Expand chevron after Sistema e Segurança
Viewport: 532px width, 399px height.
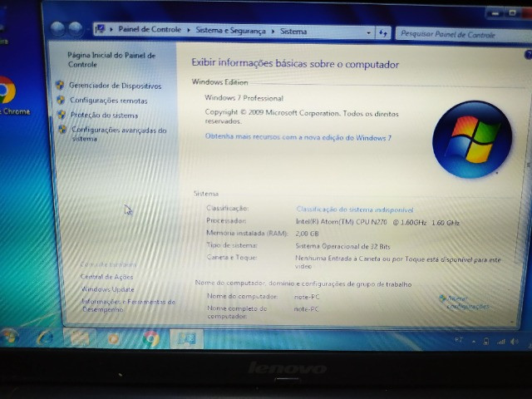(x=273, y=32)
